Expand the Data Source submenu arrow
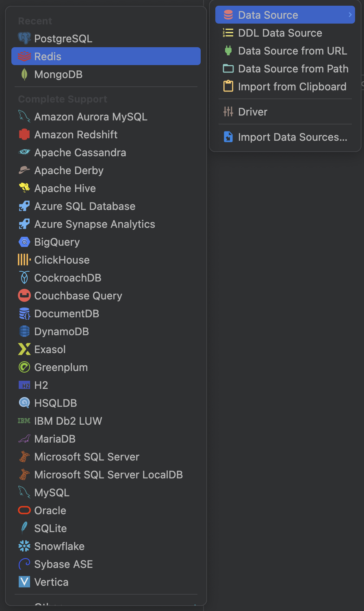The height and width of the screenshot is (611, 364). pos(350,15)
